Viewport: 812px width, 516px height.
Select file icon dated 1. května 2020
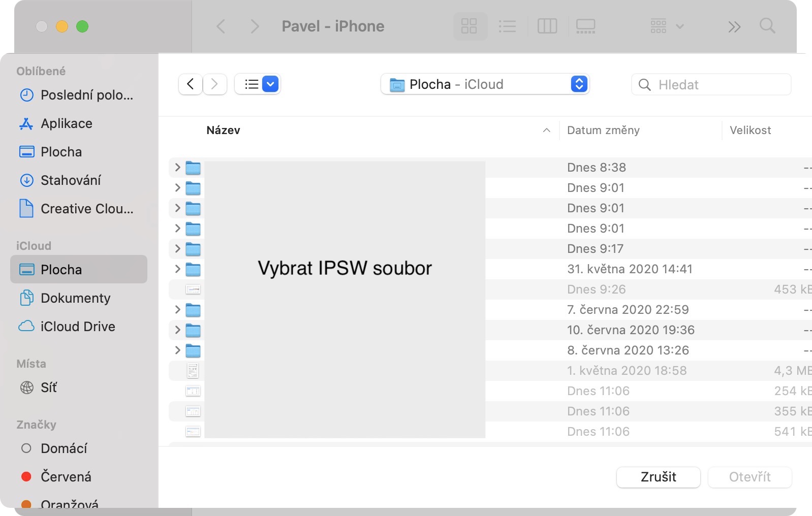193,371
